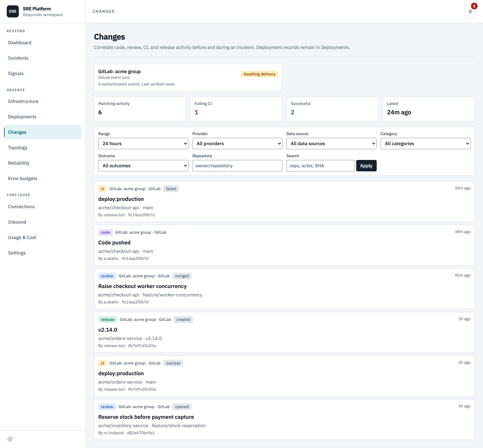Image resolution: width=483 pixels, height=448 pixels.
Task: Navigate to Infrastructure
Action: [x=43, y=101]
